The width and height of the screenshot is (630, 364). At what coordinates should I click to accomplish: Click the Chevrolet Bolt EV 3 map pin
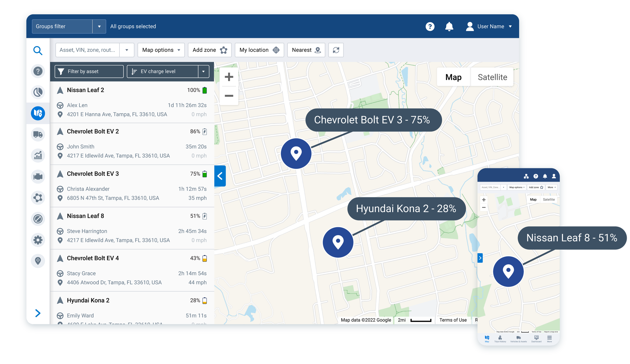click(x=296, y=153)
